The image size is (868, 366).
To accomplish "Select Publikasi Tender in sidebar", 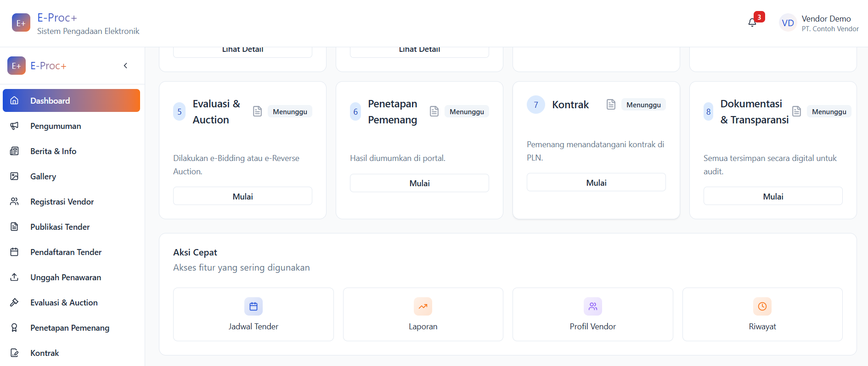I will 60,227.
